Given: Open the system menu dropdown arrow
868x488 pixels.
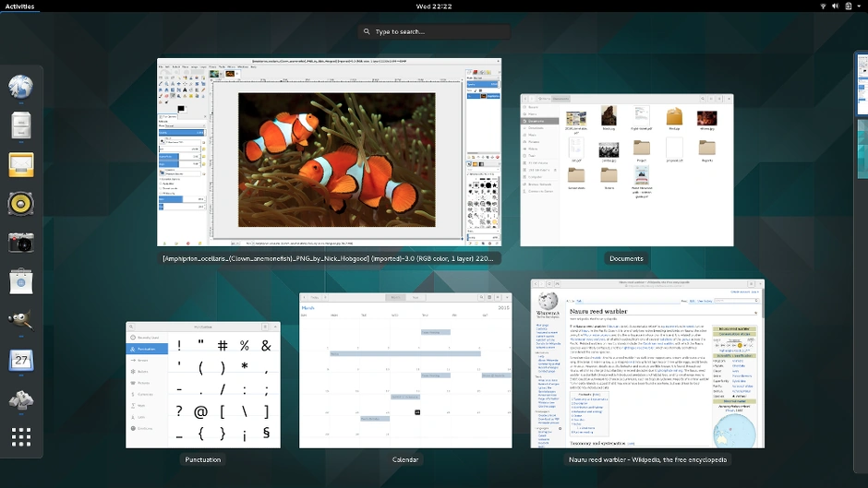Looking at the screenshot, I should (859, 6).
